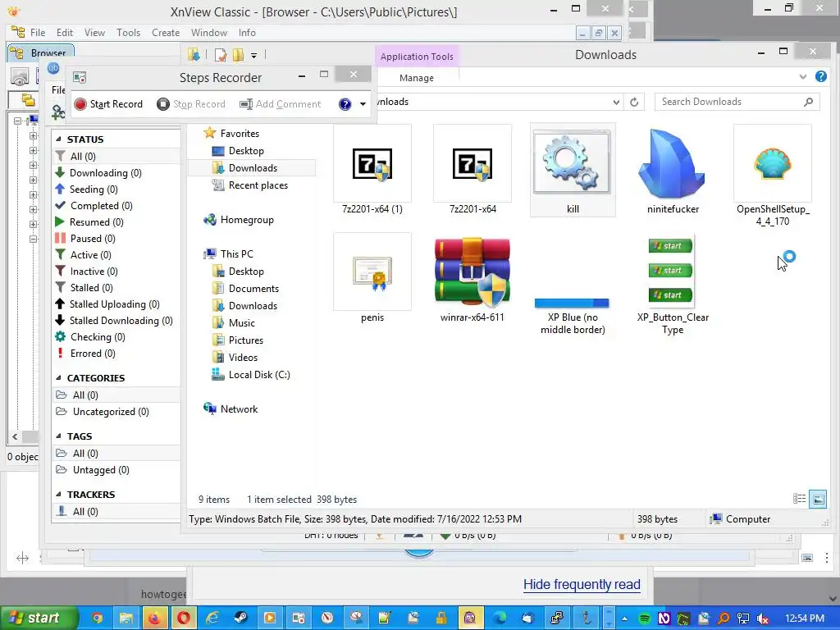Collapse XnView folder tree root node

tap(17, 121)
